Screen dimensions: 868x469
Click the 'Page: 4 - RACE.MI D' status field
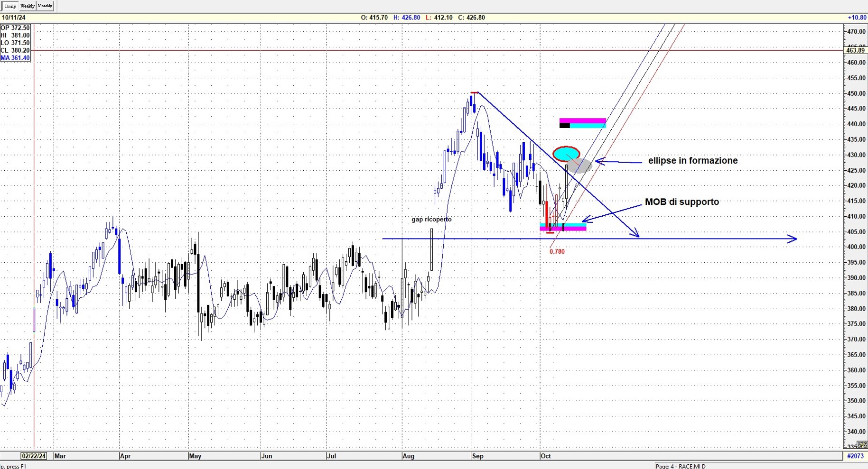point(681,466)
